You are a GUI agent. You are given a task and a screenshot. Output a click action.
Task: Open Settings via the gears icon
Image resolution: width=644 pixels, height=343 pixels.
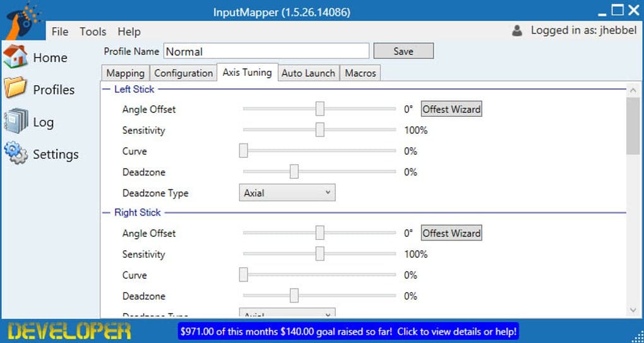click(16, 153)
